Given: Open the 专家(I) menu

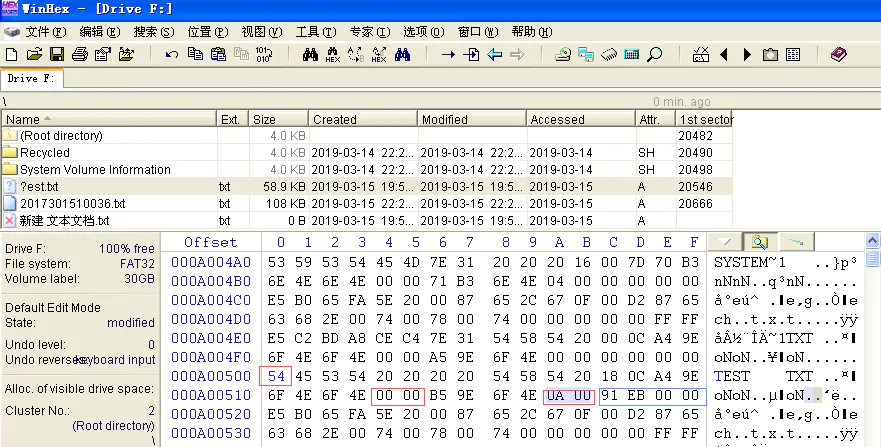Looking at the screenshot, I should tap(370, 32).
